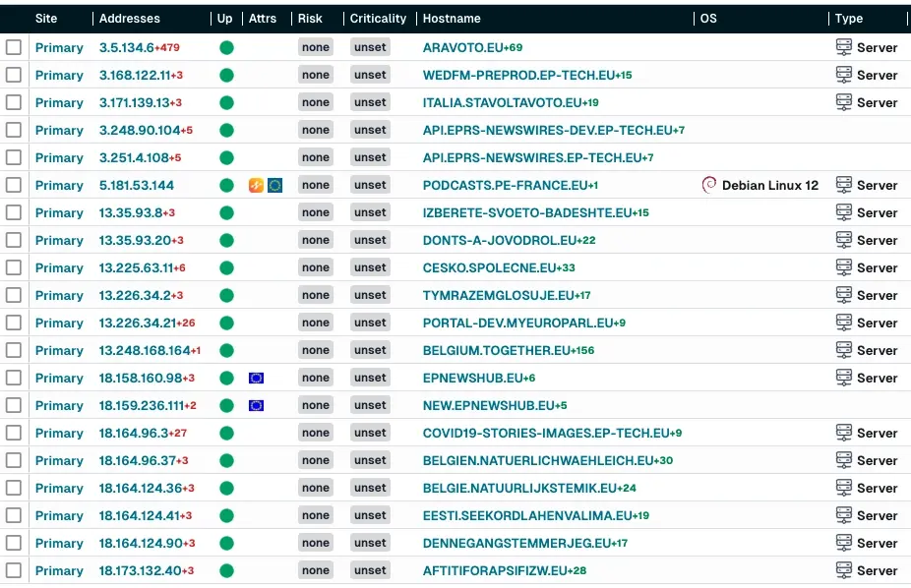Sort by the Addresses column header
This screenshot has width=911, height=588.
pyautogui.click(x=129, y=19)
